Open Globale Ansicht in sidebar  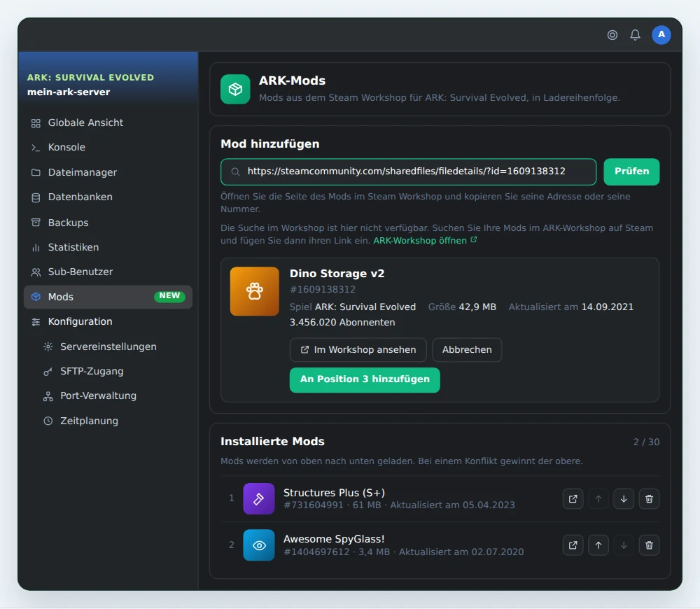(108, 122)
